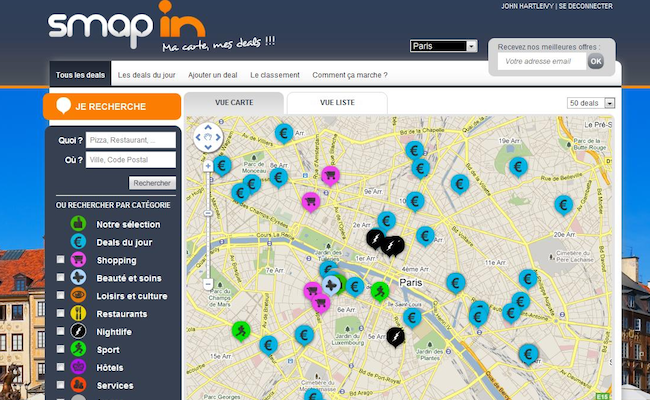Tick the Nightlife category checkbox
The image size is (650, 400).
pos(61,331)
